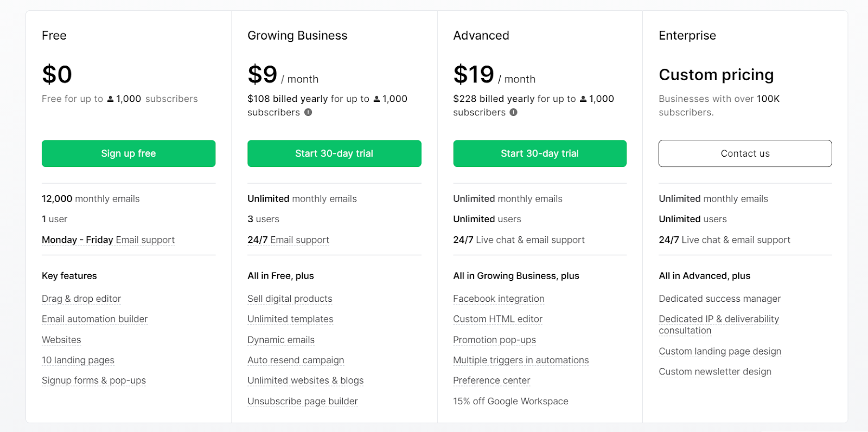Select the Sell digital products feature

coord(290,299)
